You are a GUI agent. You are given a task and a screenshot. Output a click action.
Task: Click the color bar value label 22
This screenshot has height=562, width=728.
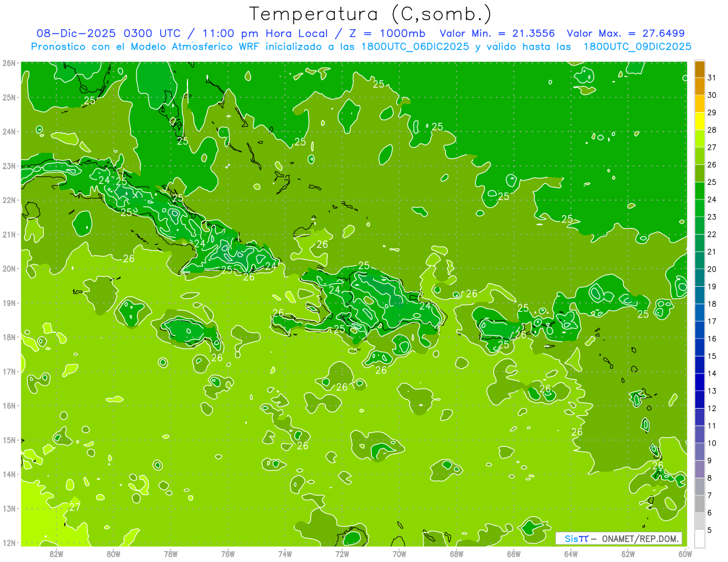[x=712, y=234]
